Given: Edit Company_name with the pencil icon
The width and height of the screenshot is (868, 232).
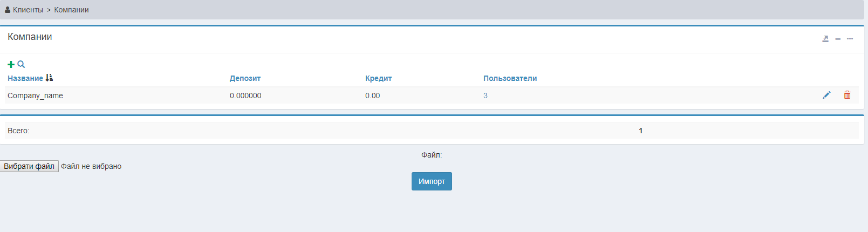Looking at the screenshot, I should click(826, 95).
